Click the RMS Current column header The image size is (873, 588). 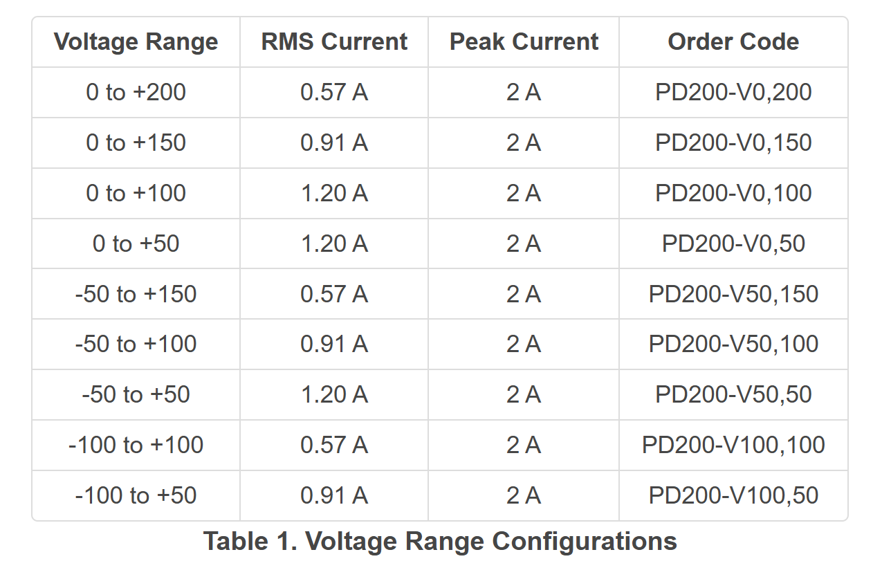334,42
